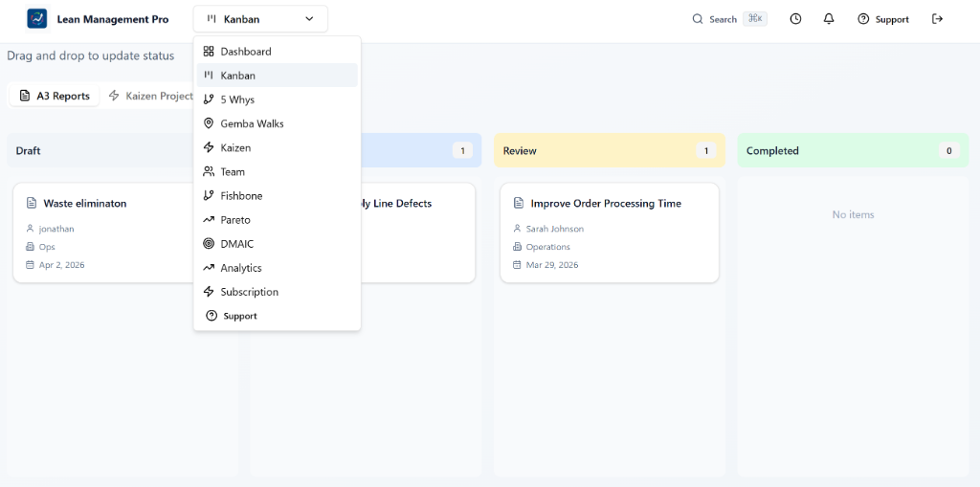Image resolution: width=980 pixels, height=487 pixels.
Task: Click the Support button in the header
Action: coord(883,19)
